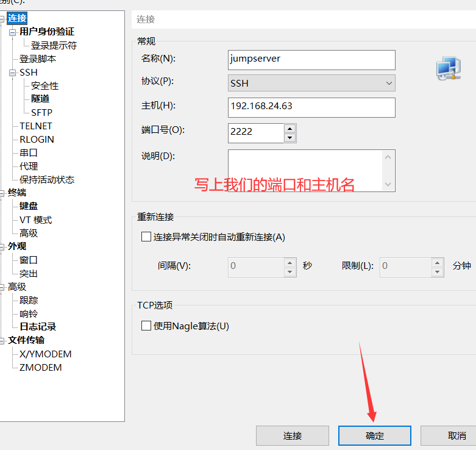The image size is (476, 450).
Task: Collapse the SSH tree node
Action: point(12,73)
